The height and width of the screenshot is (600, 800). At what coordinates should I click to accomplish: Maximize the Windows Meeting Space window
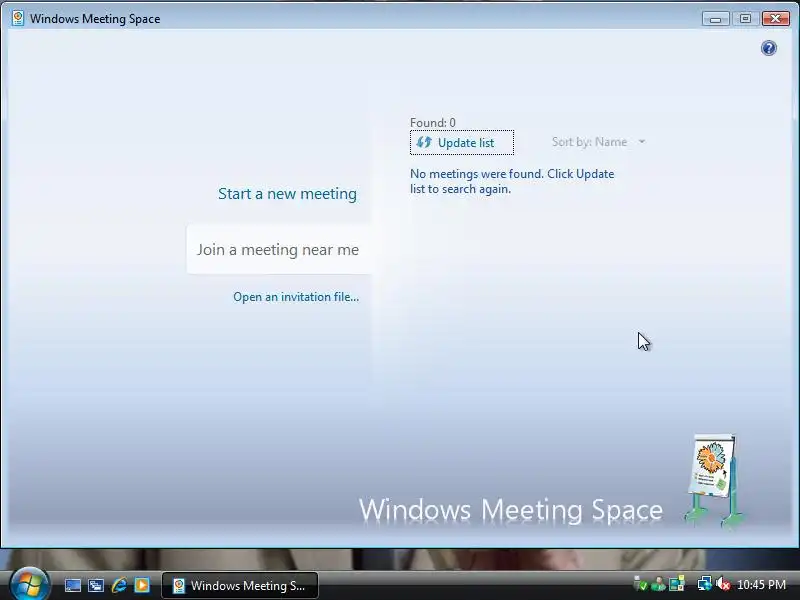pos(745,19)
